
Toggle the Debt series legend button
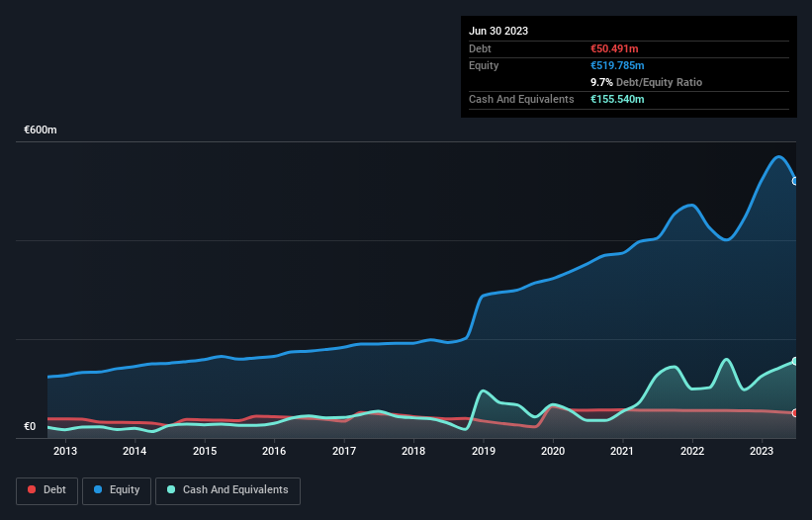click(x=47, y=490)
